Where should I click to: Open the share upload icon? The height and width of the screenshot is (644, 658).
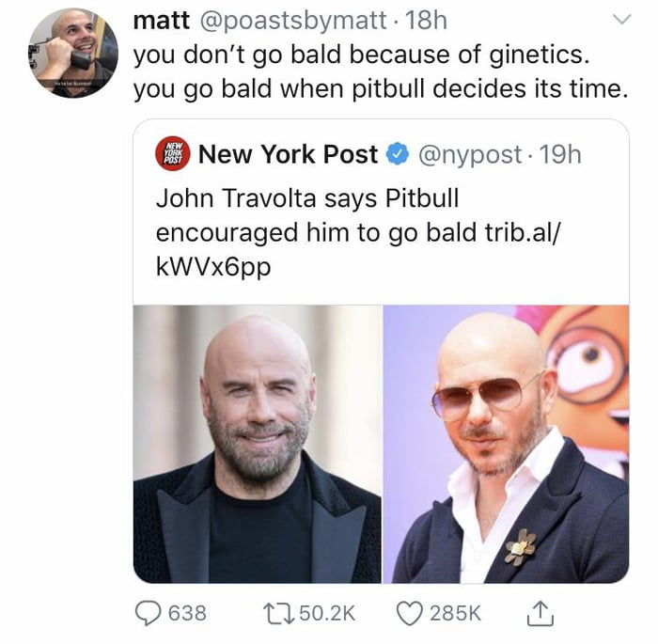click(x=540, y=613)
